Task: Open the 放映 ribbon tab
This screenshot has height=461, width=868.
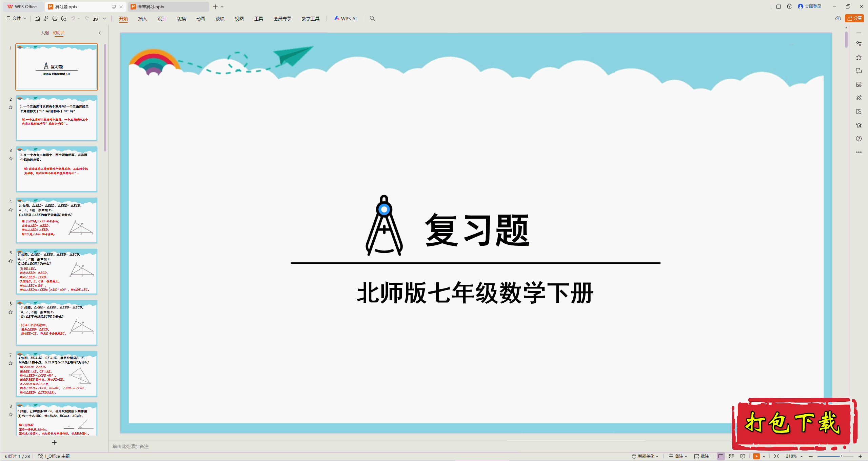Action: pyautogui.click(x=220, y=19)
